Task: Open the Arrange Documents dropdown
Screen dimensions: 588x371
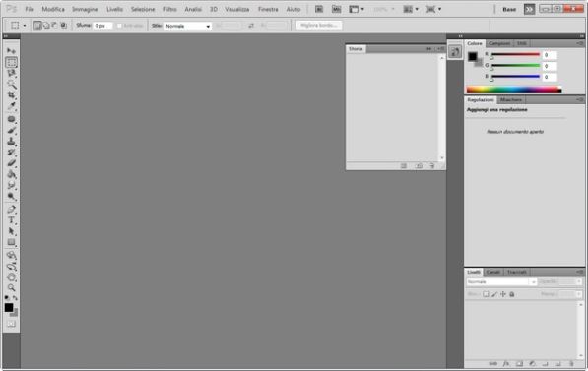Action: 411,9
